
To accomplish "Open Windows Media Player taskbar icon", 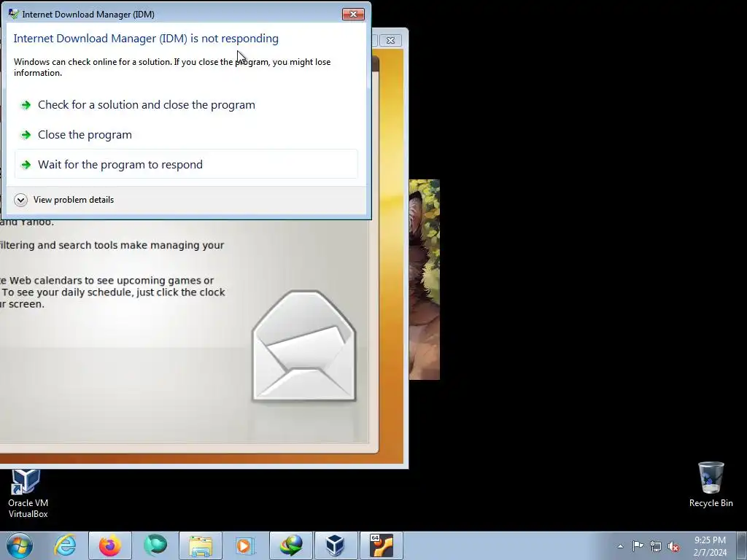I will tap(245, 545).
